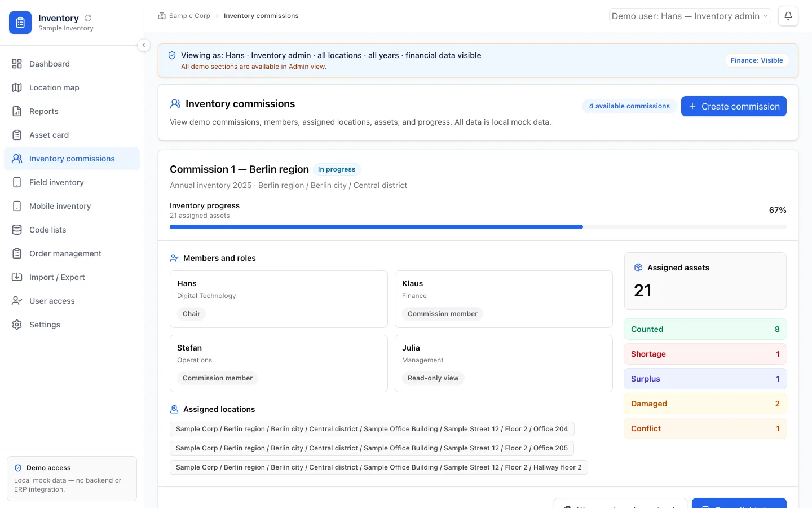
Task: Collapse the sidebar with the chevron button
Action: 144,45
